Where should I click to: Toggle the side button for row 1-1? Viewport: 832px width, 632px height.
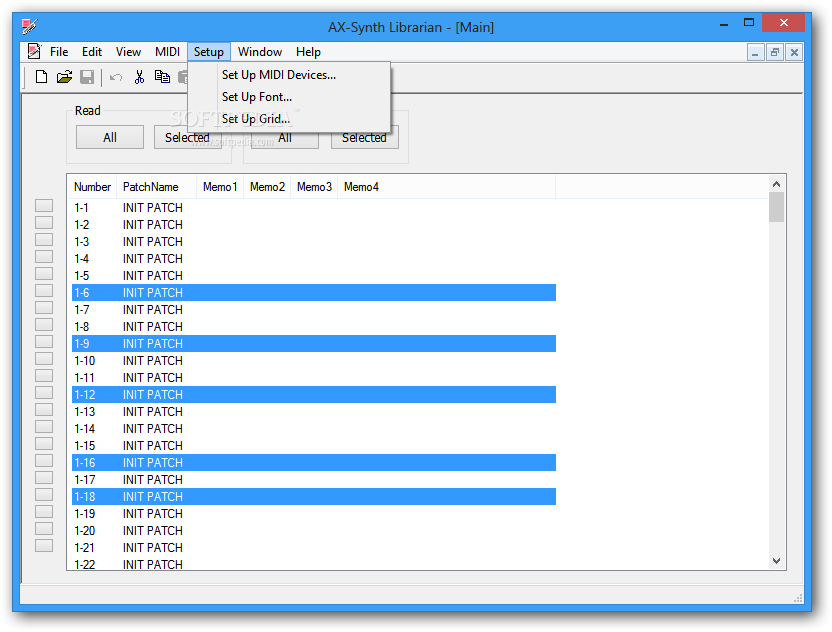click(44, 205)
